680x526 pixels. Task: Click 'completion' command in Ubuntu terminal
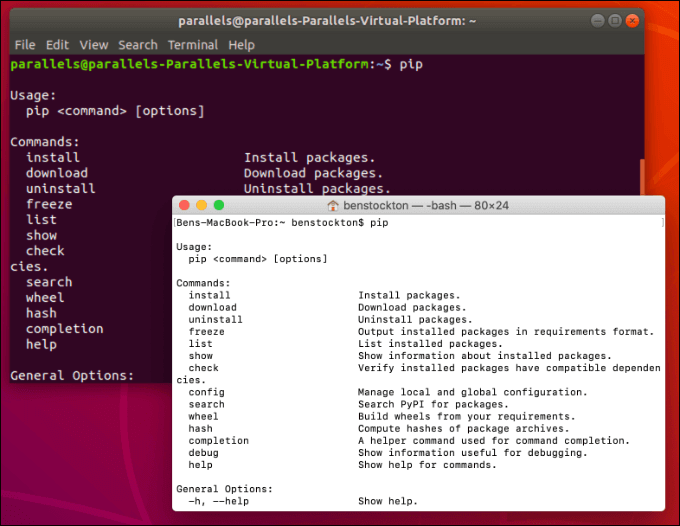point(65,329)
